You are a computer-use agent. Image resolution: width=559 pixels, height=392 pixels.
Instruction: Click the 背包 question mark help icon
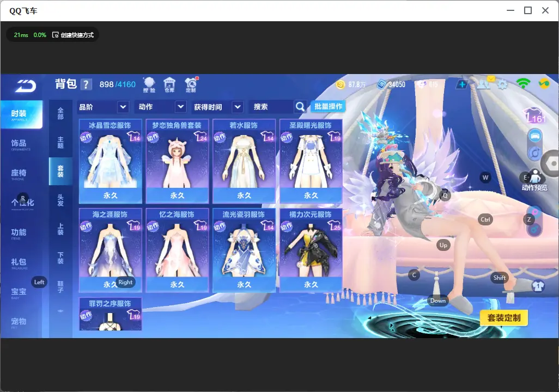click(x=86, y=85)
